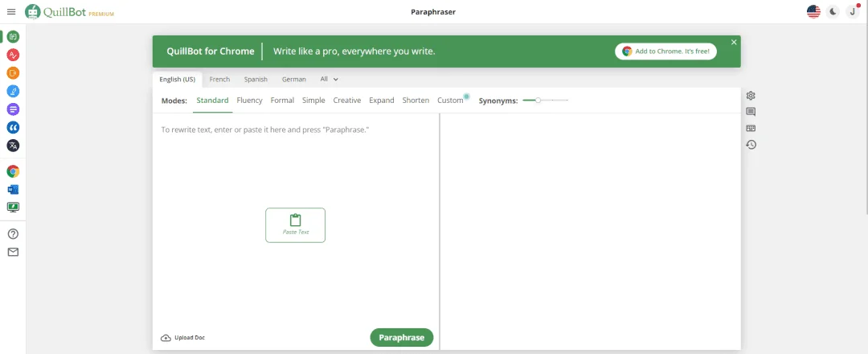
Task: Open the Co-Writer sidebar icon
Action: point(13,92)
